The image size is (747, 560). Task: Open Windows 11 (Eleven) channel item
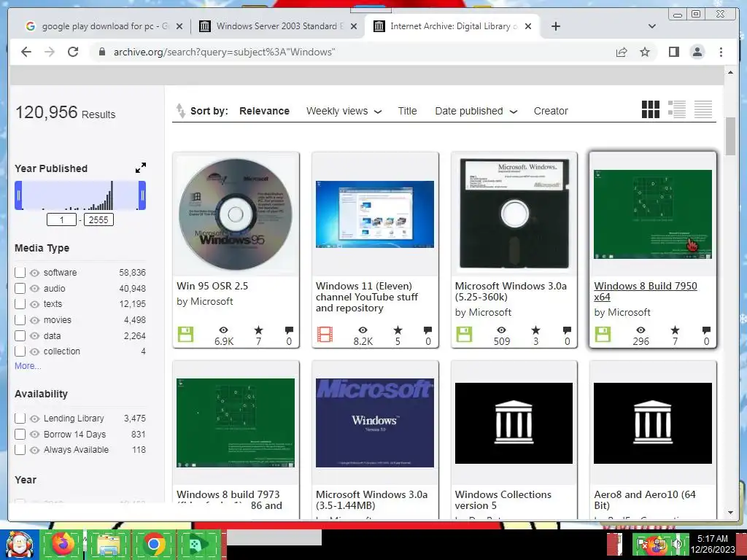(366, 297)
